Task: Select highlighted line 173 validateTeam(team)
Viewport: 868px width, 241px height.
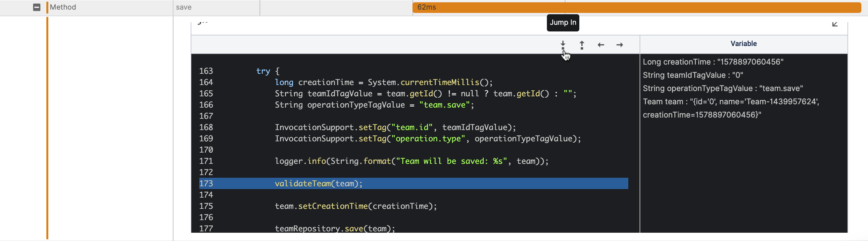Action: pyautogui.click(x=413, y=183)
